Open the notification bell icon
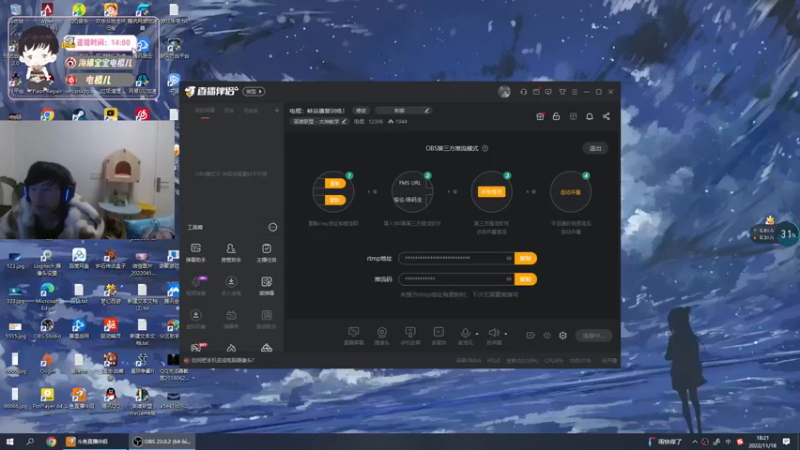Screen dimensions: 800x450 pyautogui.click(x=589, y=116)
